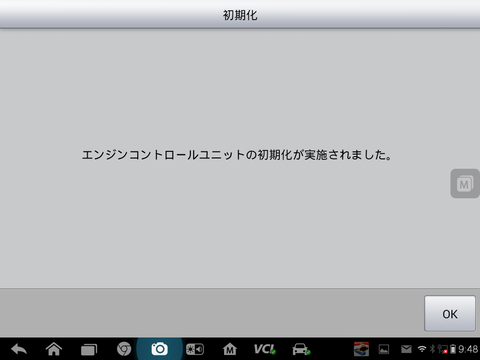Tap the 初期化 title text
480x360 pixels.
(240, 15)
